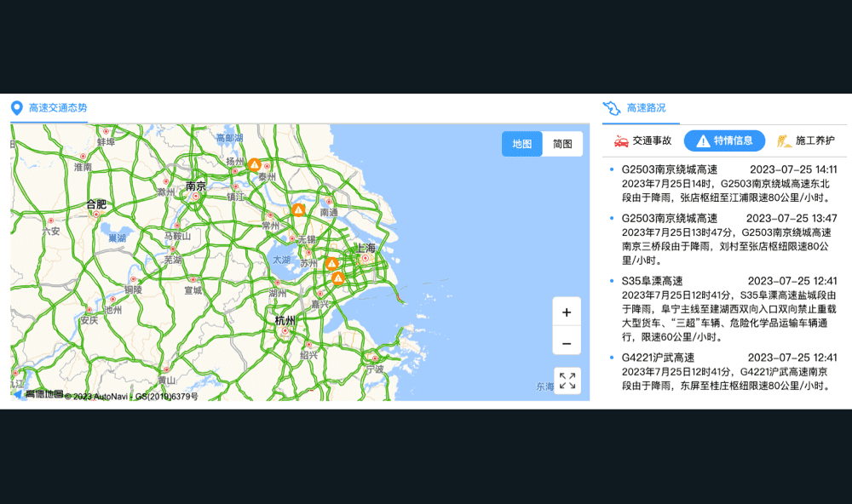Switch map to 简图 mode
Image resolution: width=852 pixels, height=504 pixels.
(x=562, y=144)
